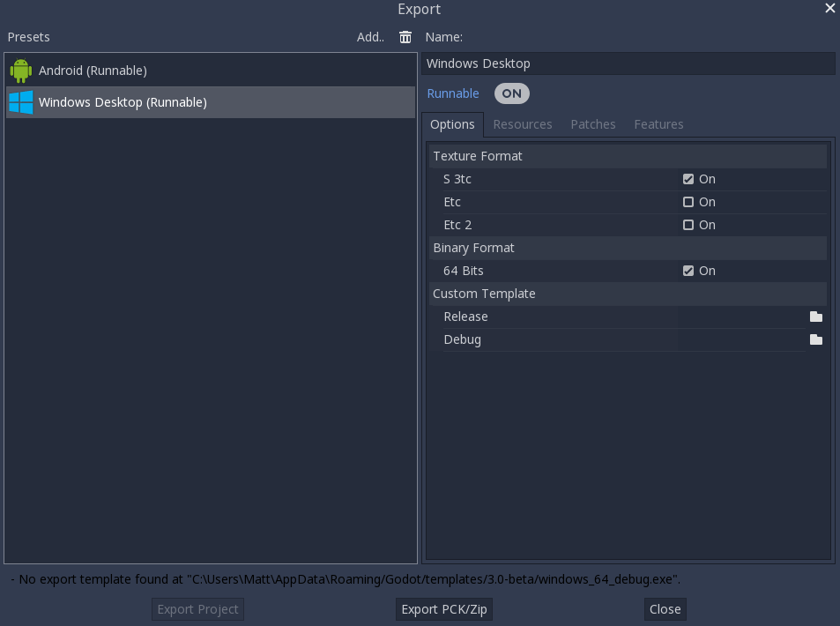This screenshot has height=626, width=840.
Task: Open the Patches tab
Action: click(593, 124)
